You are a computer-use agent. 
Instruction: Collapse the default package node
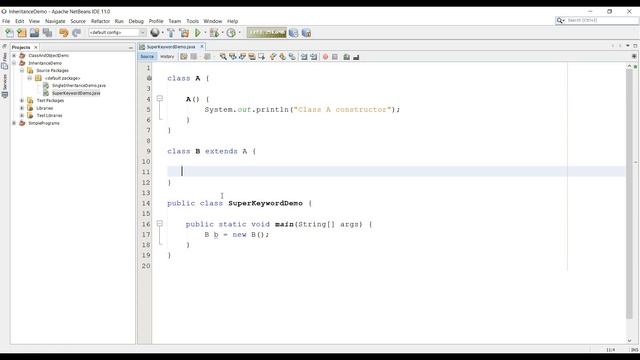pyautogui.click(x=30, y=78)
